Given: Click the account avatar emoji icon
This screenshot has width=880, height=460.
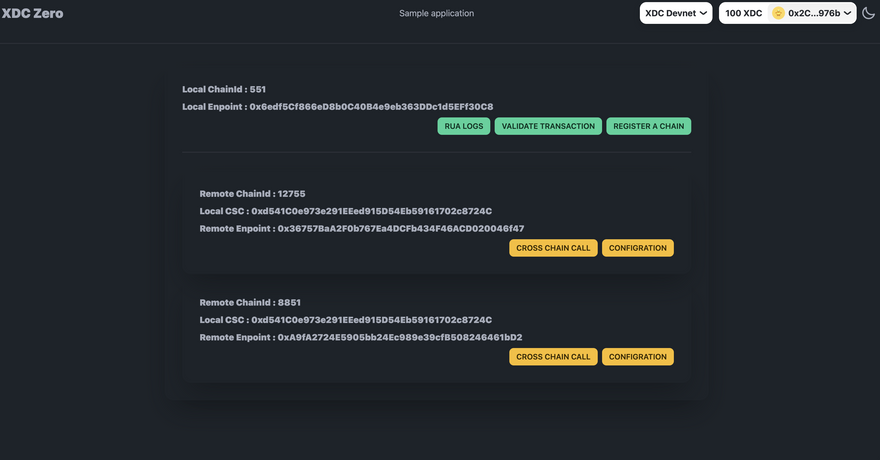Looking at the screenshot, I should (777, 13).
